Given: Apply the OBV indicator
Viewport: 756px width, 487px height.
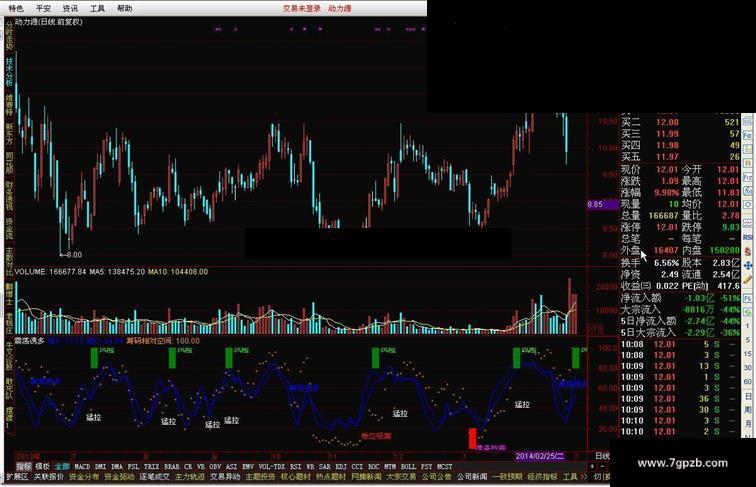Looking at the screenshot, I should [215, 466].
